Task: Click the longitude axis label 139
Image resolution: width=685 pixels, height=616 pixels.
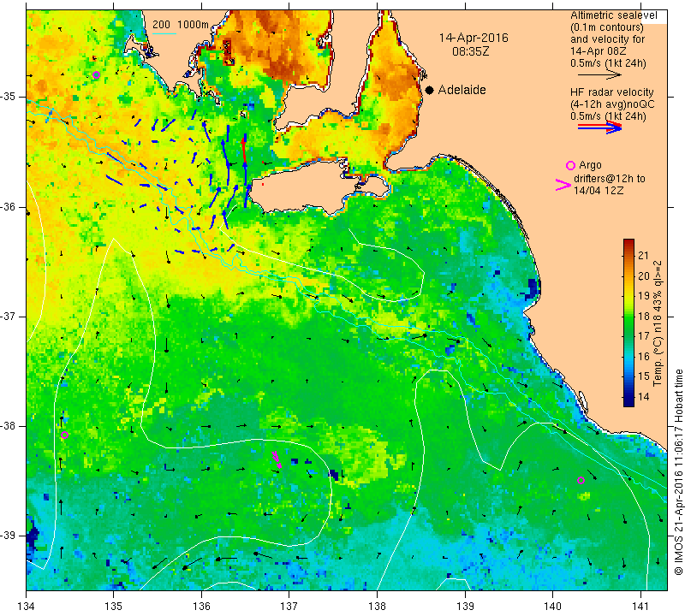Action: [465, 606]
